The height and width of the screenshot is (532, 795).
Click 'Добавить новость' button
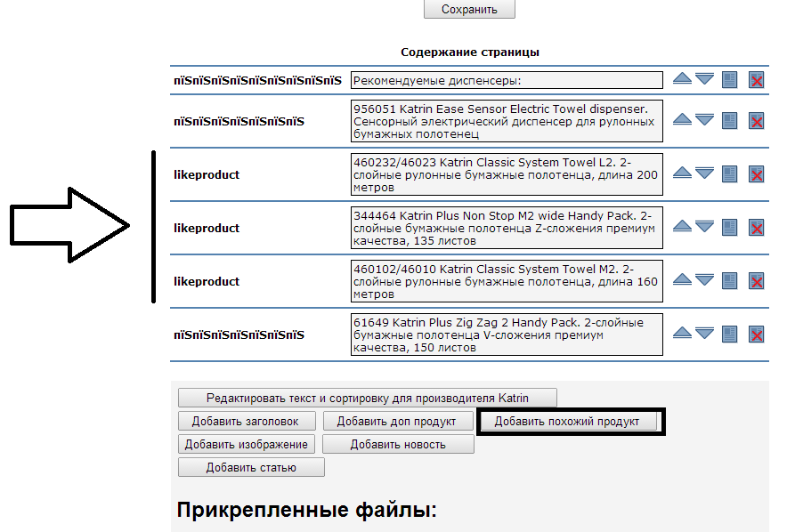tap(398, 444)
